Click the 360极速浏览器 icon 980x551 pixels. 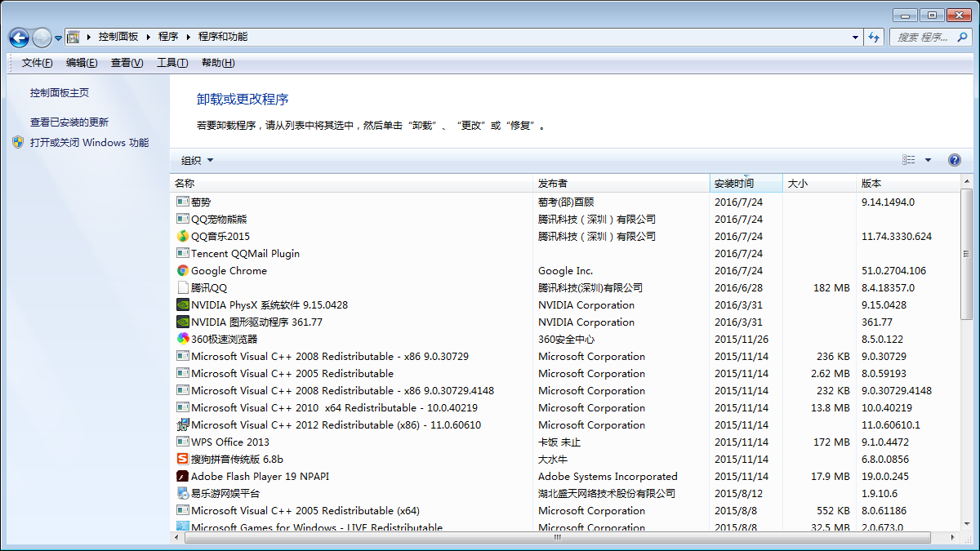(183, 340)
